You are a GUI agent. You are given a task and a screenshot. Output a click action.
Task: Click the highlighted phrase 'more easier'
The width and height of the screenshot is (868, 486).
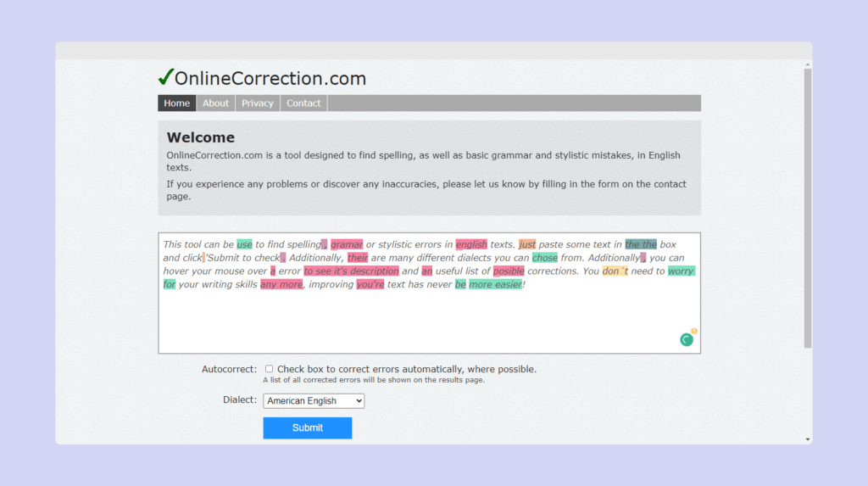(x=495, y=284)
